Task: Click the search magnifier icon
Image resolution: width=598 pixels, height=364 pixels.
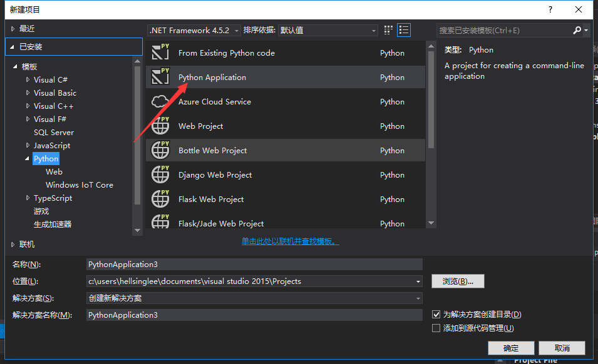Action: tap(577, 30)
